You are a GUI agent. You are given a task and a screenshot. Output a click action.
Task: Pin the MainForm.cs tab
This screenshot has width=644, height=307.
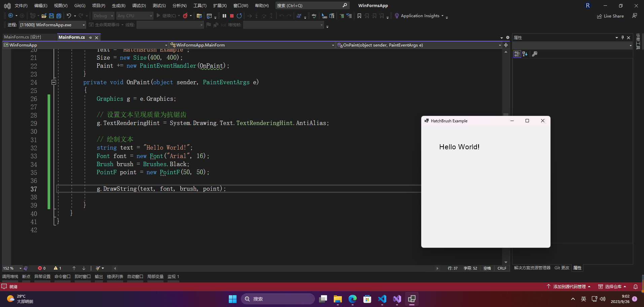click(x=90, y=37)
